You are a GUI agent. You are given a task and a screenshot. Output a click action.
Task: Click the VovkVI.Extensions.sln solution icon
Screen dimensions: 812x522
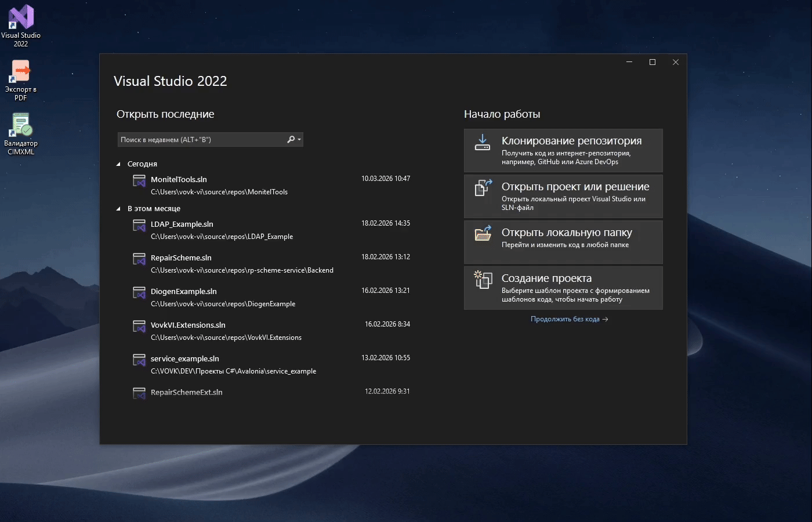pyautogui.click(x=139, y=327)
